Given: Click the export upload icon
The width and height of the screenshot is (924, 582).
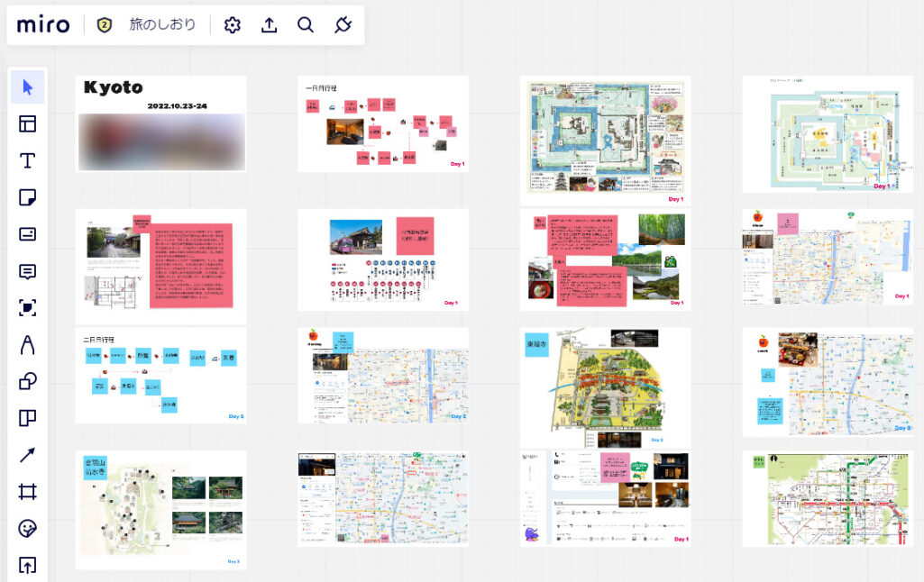Looking at the screenshot, I should coord(270,24).
